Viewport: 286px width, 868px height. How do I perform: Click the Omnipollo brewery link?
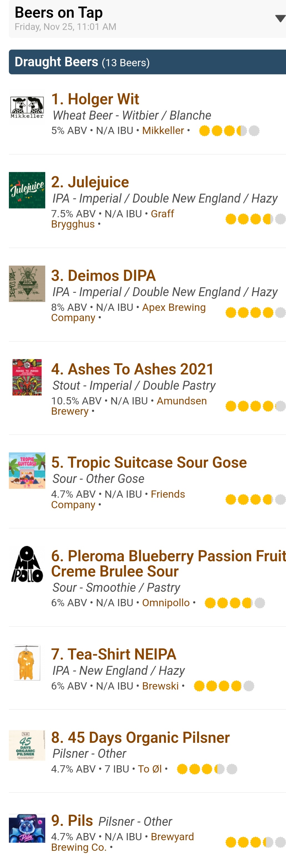[x=166, y=602]
